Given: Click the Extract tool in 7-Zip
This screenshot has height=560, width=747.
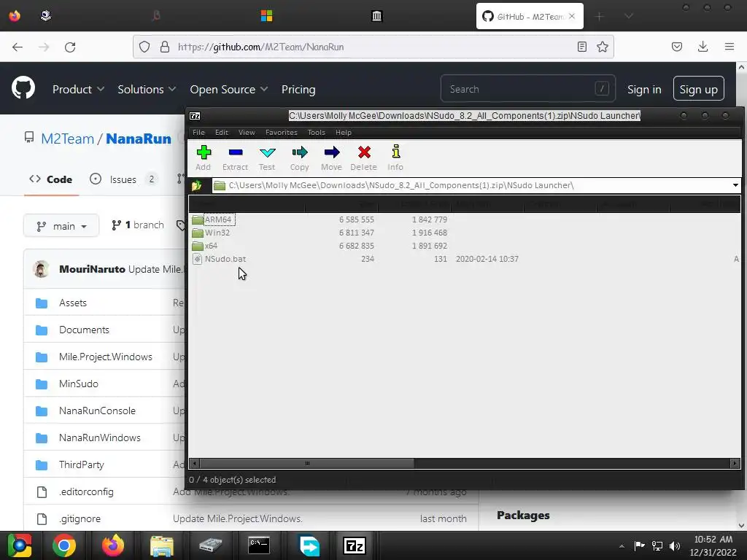Looking at the screenshot, I should coord(236,158).
